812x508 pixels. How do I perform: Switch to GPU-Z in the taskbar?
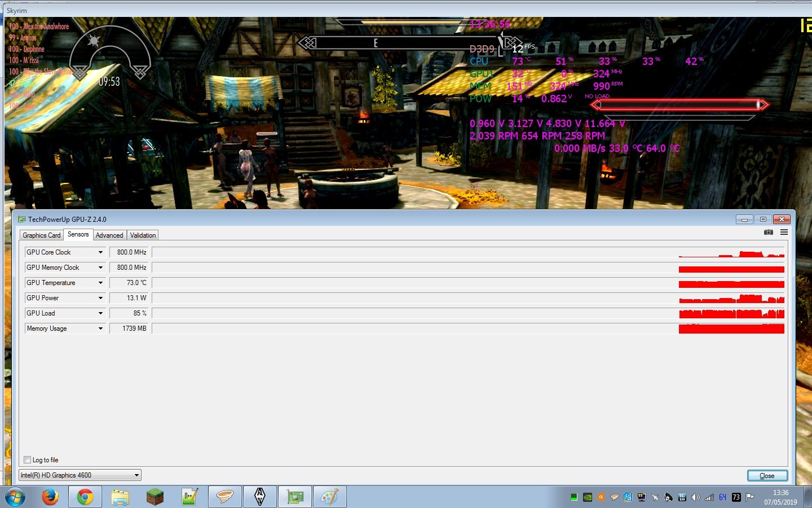295,497
